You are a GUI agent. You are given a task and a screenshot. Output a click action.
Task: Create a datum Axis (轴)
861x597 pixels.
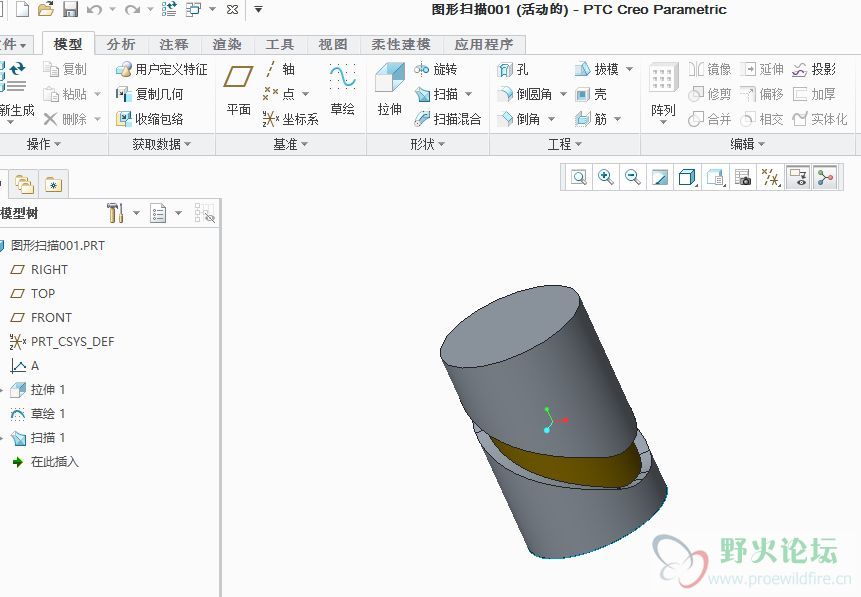pyautogui.click(x=279, y=69)
